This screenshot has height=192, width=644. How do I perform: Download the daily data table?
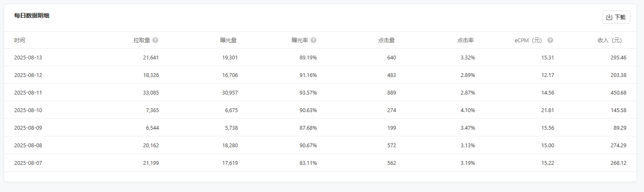coord(616,17)
